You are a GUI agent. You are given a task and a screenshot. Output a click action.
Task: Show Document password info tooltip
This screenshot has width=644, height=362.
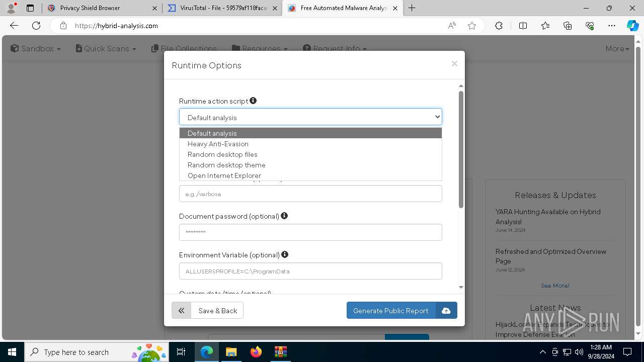[284, 216]
